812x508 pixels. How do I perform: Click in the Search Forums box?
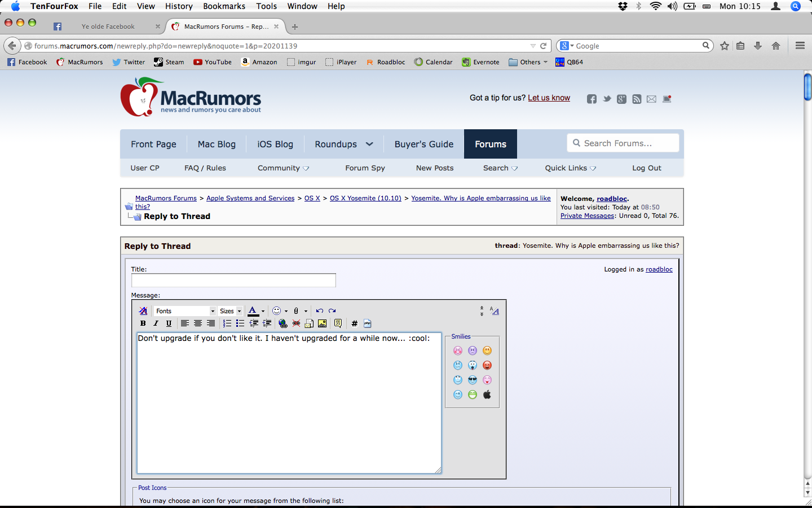coord(623,143)
